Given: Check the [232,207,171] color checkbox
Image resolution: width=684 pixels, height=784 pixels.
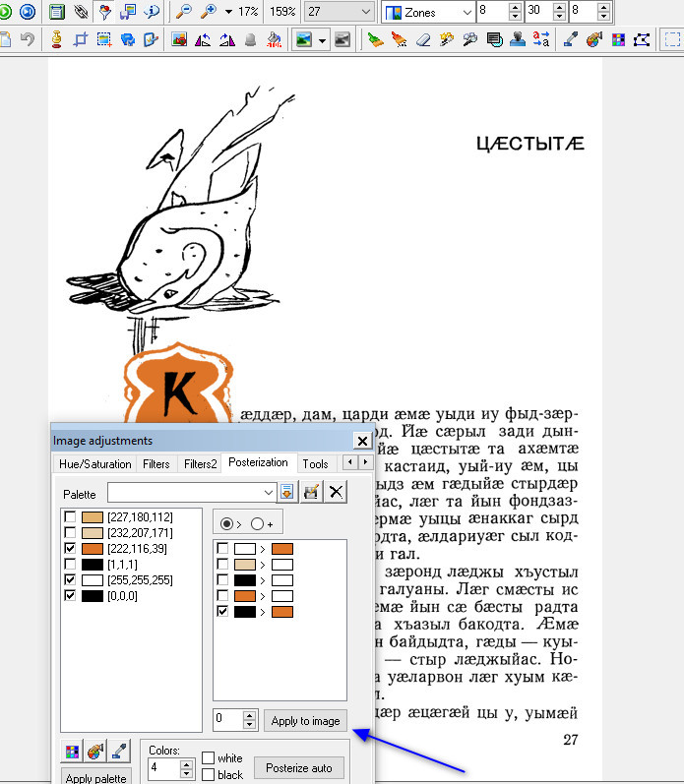Looking at the screenshot, I should coord(71,533).
